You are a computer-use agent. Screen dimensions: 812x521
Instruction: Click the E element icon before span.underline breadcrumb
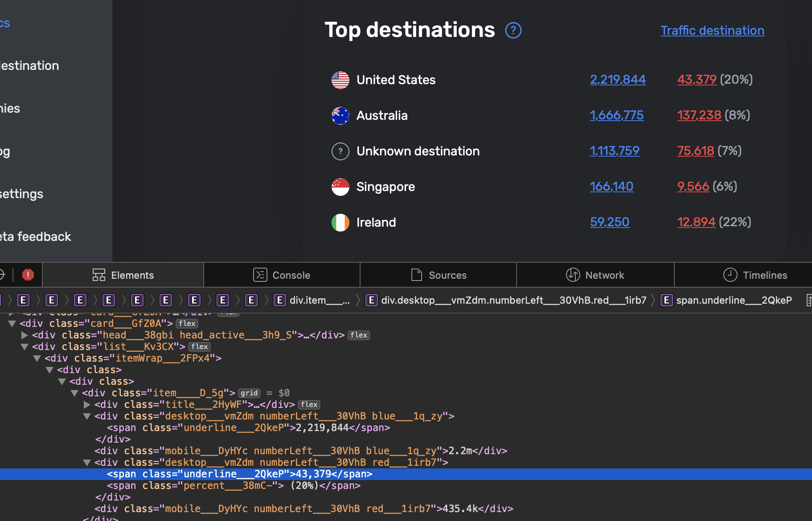click(666, 300)
